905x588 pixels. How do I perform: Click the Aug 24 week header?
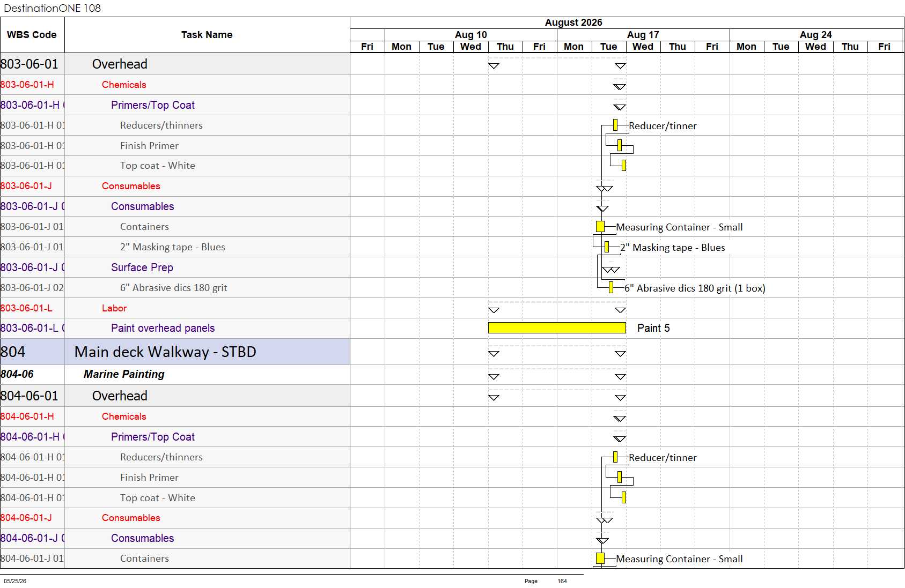pyautogui.click(x=816, y=35)
